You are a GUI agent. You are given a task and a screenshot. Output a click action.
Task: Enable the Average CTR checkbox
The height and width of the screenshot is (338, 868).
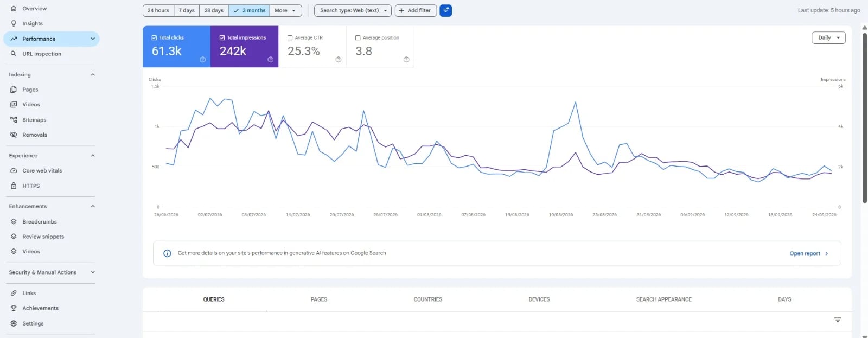coord(290,38)
